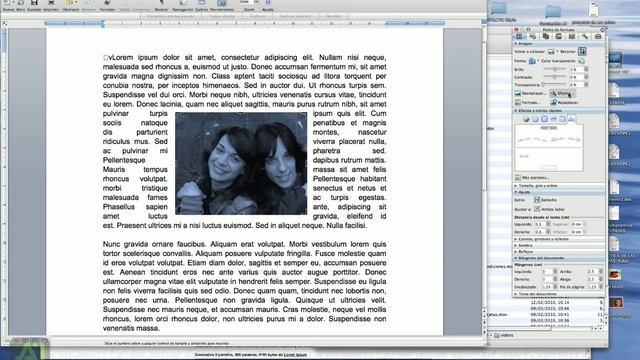Image resolution: width=640 pixels, height=360 pixels.
Task: Click the Nuevo toolbar icon
Action: click(7, 3)
